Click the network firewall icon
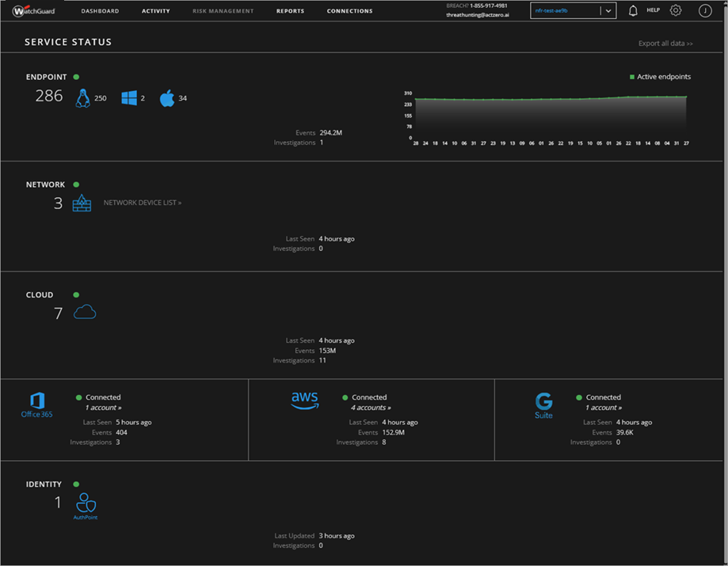 point(82,203)
